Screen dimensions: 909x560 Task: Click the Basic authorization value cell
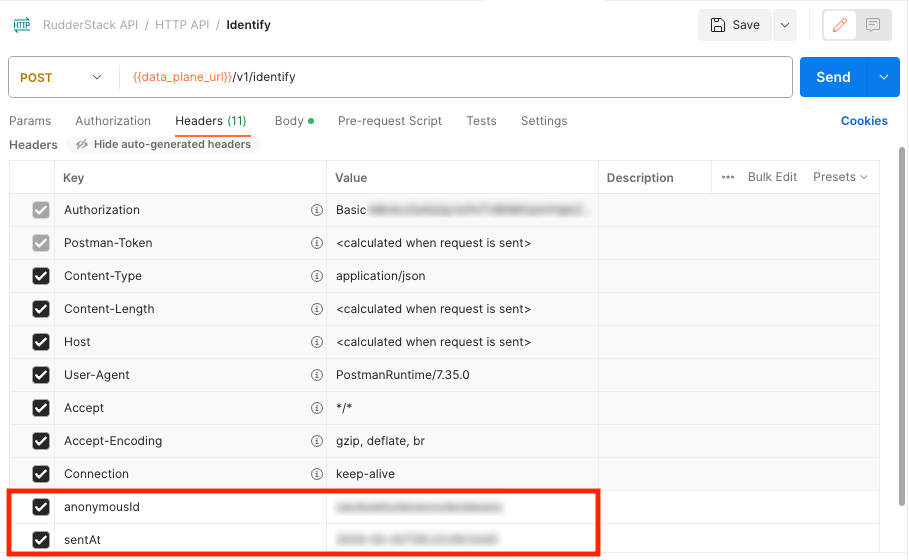(x=462, y=210)
